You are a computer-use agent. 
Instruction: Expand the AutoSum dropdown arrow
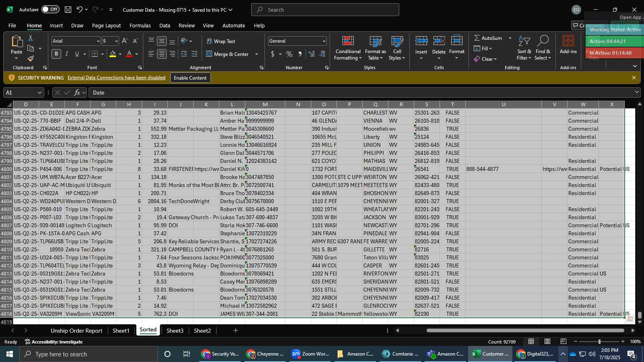[x=510, y=38]
